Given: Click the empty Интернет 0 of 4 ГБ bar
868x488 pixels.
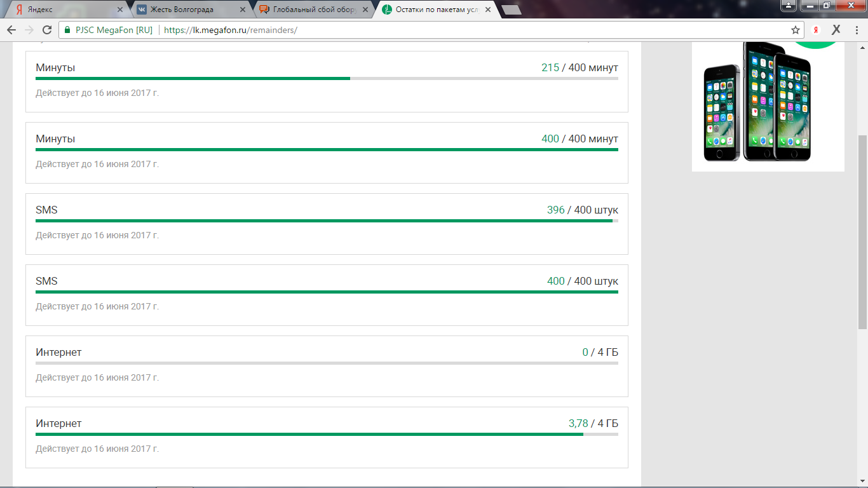Looking at the screenshot, I should tap(327, 363).
